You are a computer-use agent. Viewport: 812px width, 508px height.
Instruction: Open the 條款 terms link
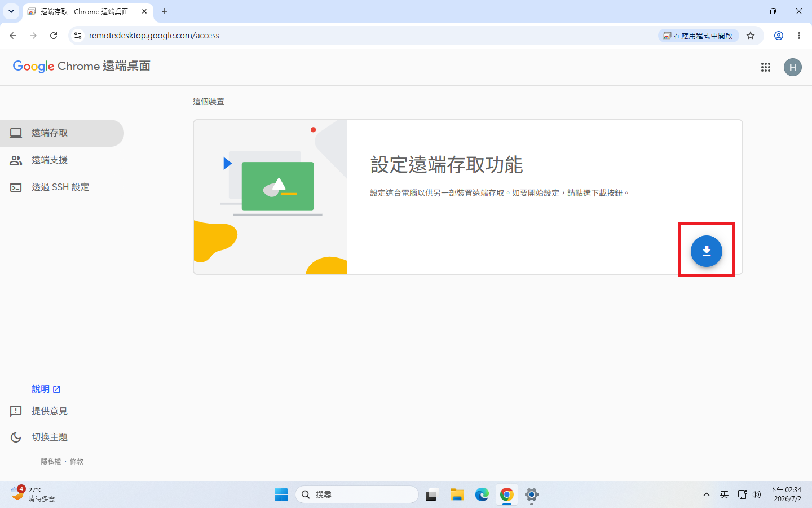point(77,462)
